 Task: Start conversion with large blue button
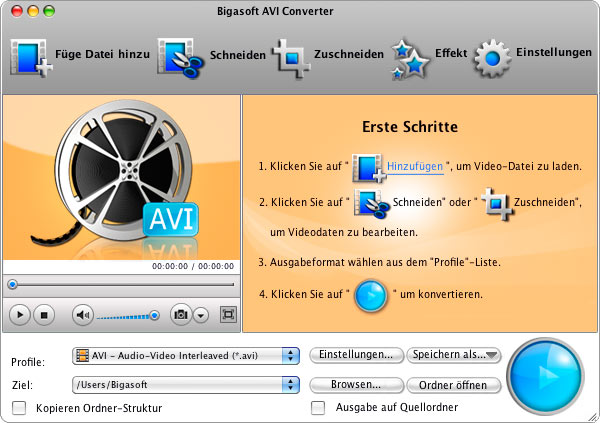[545, 376]
